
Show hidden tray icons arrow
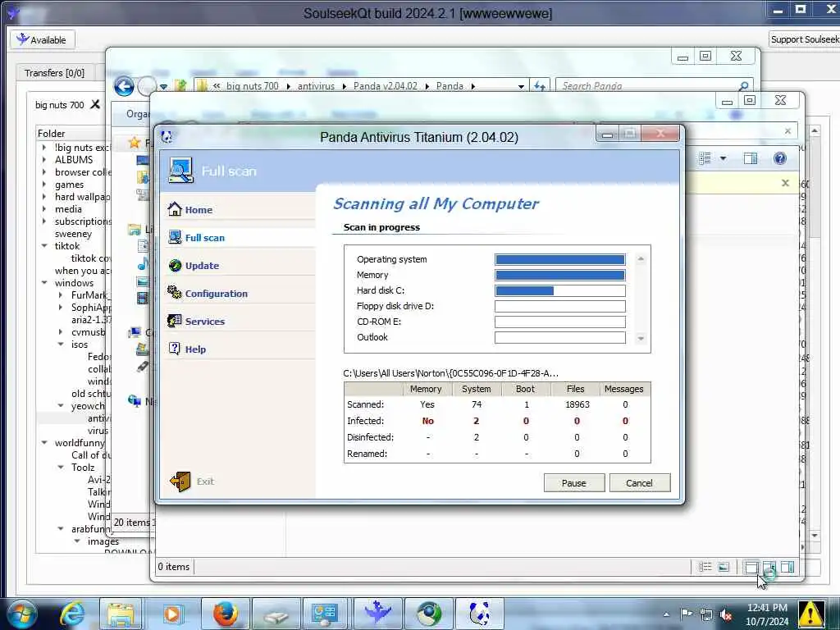coord(666,614)
